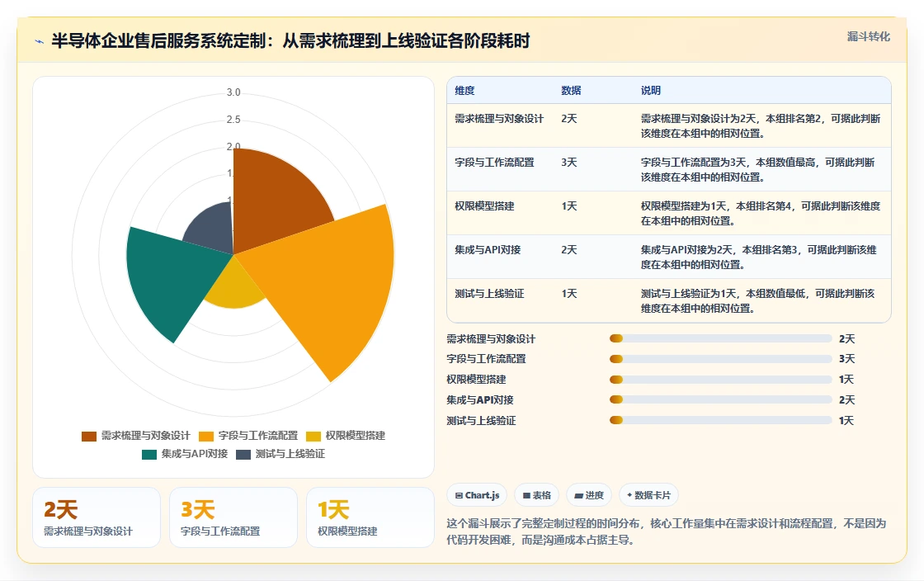Select the 数据卡片 tag chip

point(648,495)
